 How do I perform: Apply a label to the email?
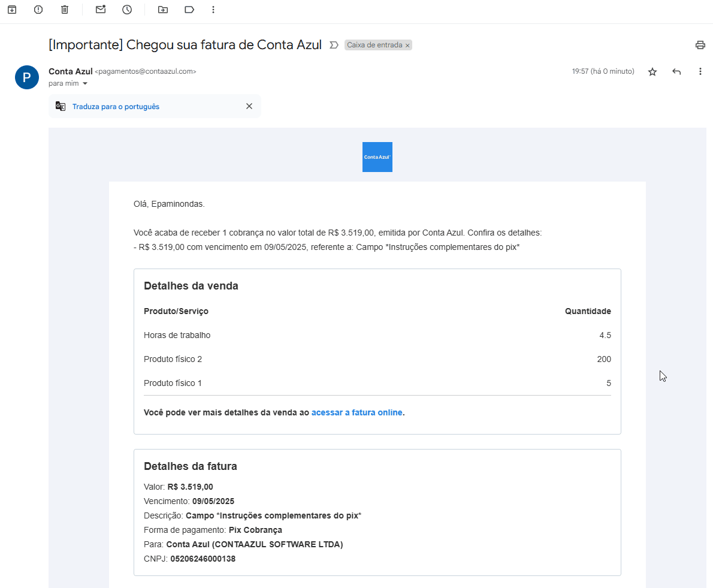(189, 10)
